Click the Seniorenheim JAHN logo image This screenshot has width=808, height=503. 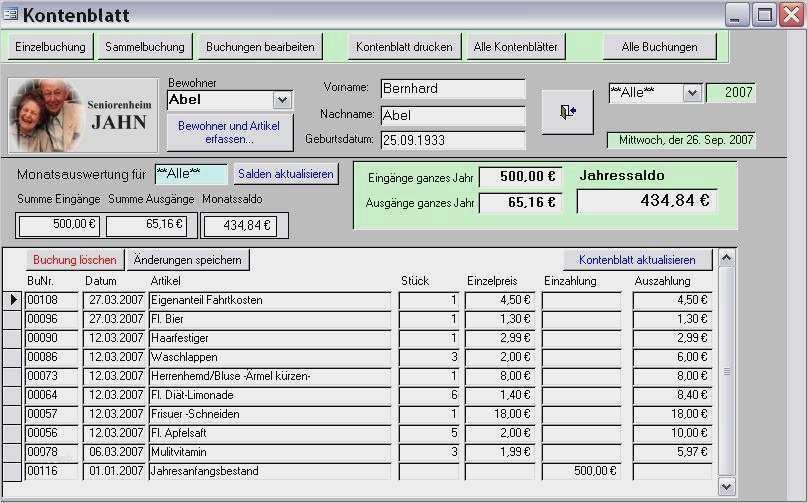(x=83, y=115)
